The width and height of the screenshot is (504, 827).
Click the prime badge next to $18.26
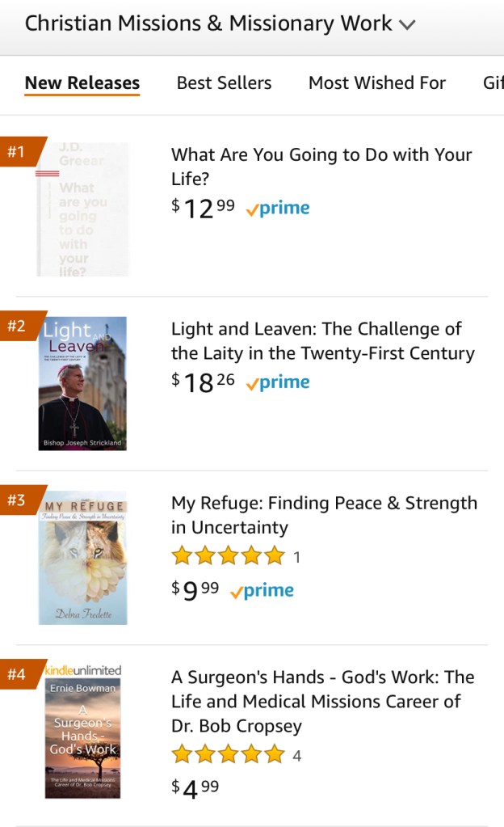278,382
